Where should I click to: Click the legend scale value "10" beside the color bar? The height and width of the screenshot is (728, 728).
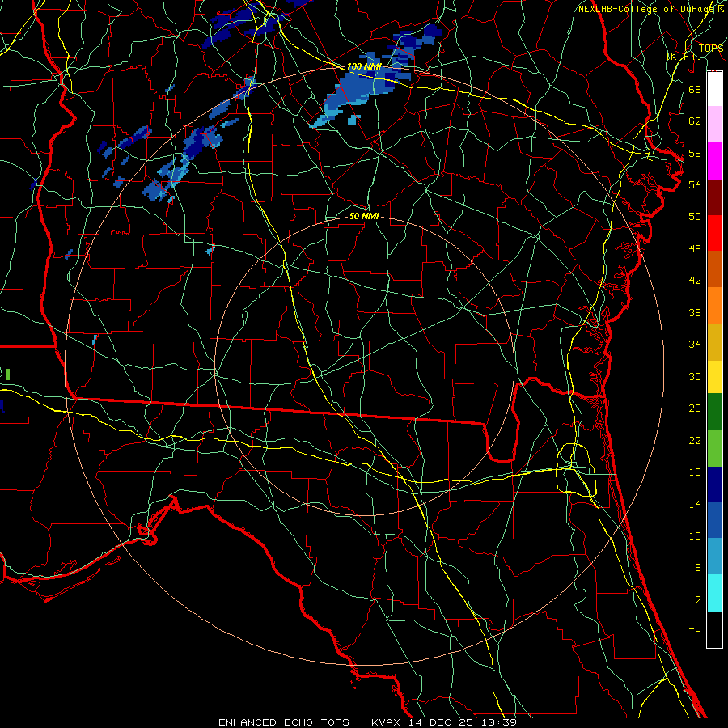tap(695, 536)
